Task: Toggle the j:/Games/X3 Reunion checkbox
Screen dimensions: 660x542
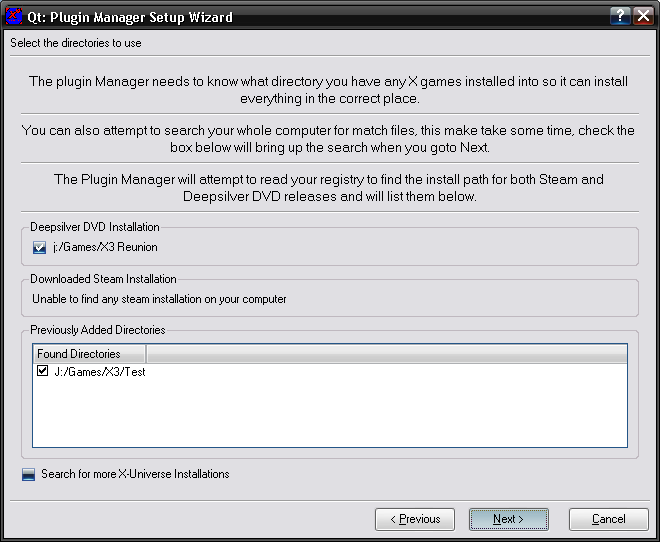Action: pyautogui.click(x=40, y=248)
